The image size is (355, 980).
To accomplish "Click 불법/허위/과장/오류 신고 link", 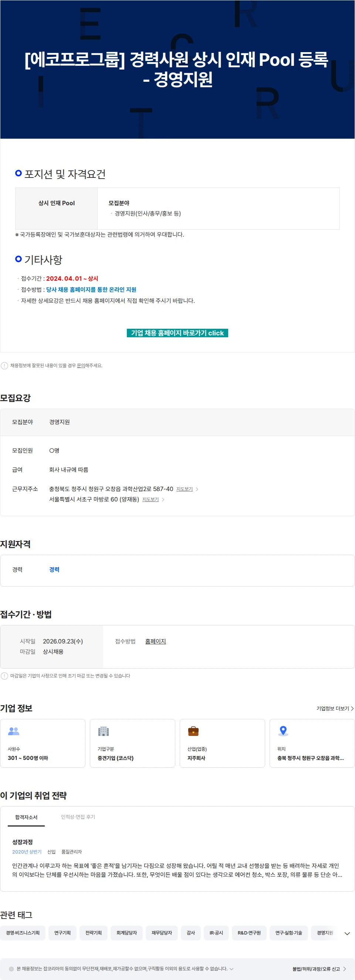I will 316,969.
